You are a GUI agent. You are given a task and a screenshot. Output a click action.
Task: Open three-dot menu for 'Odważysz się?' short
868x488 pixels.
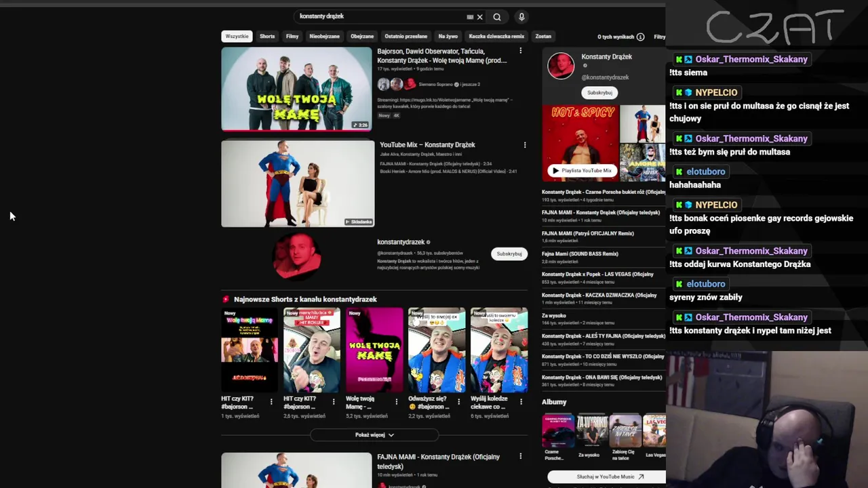pyautogui.click(x=458, y=402)
